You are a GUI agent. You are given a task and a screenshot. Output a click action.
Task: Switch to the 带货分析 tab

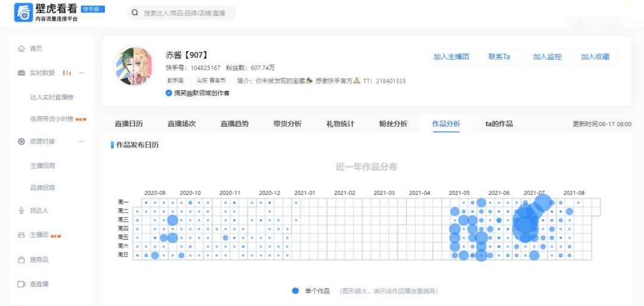point(287,124)
